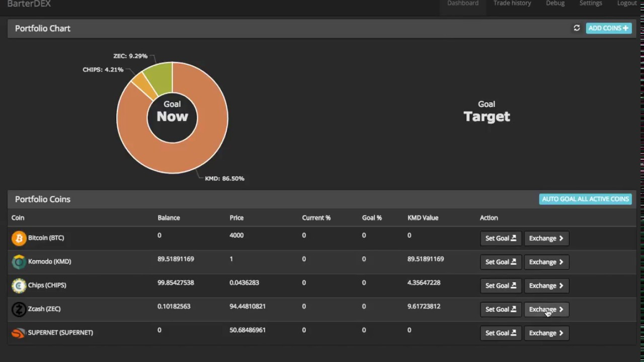Click the Bitcoin coin logo
644x362 pixels.
tap(19, 238)
